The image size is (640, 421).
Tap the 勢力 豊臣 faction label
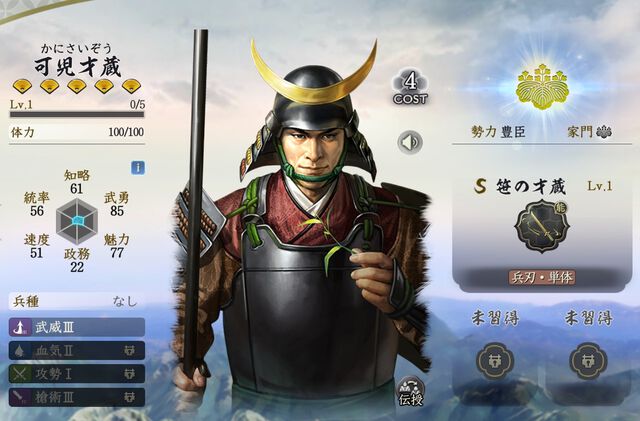[498, 131]
